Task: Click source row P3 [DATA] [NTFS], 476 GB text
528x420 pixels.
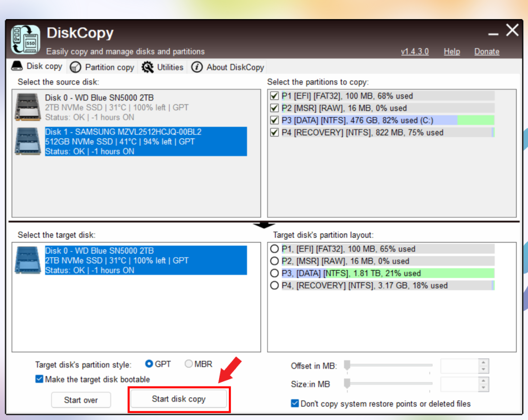Action: point(357,120)
